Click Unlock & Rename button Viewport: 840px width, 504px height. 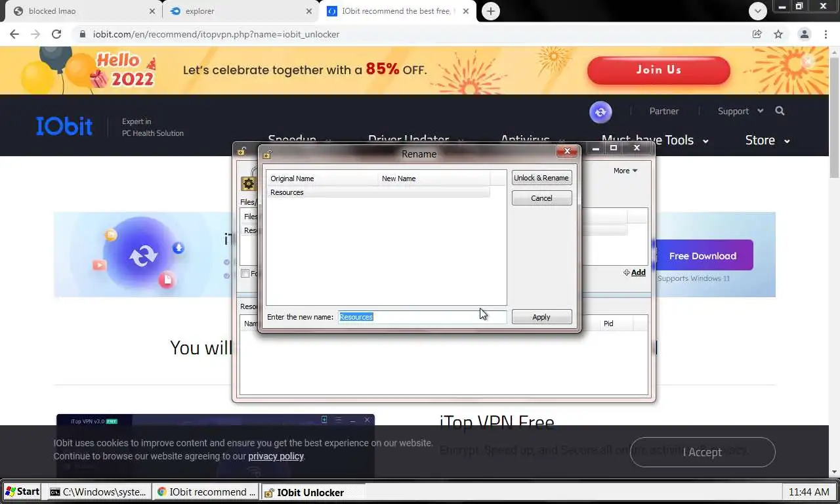(x=541, y=178)
